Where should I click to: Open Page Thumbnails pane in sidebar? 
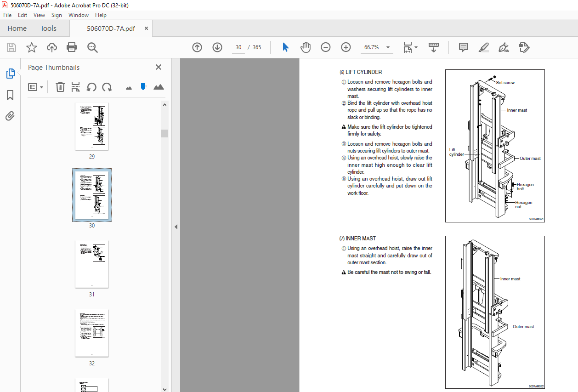pyautogui.click(x=10, y=74)
